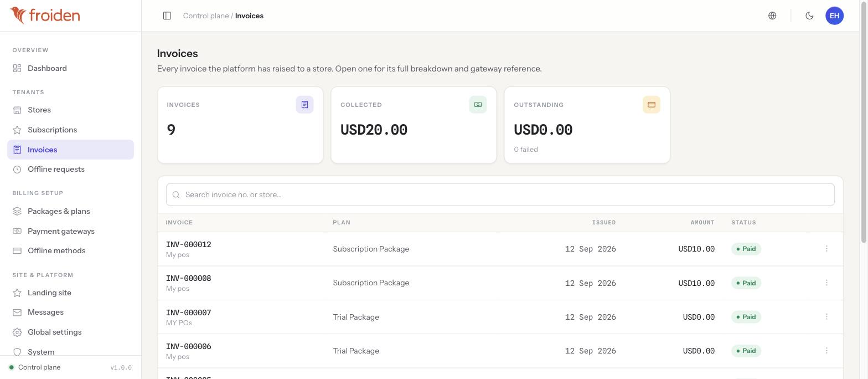Open actions menu for INV-000007

(826, 317)
